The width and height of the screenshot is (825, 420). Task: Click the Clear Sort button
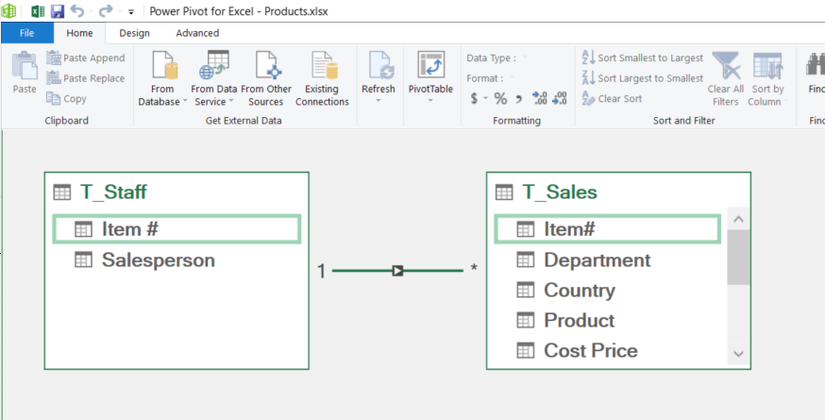[612, 98]
